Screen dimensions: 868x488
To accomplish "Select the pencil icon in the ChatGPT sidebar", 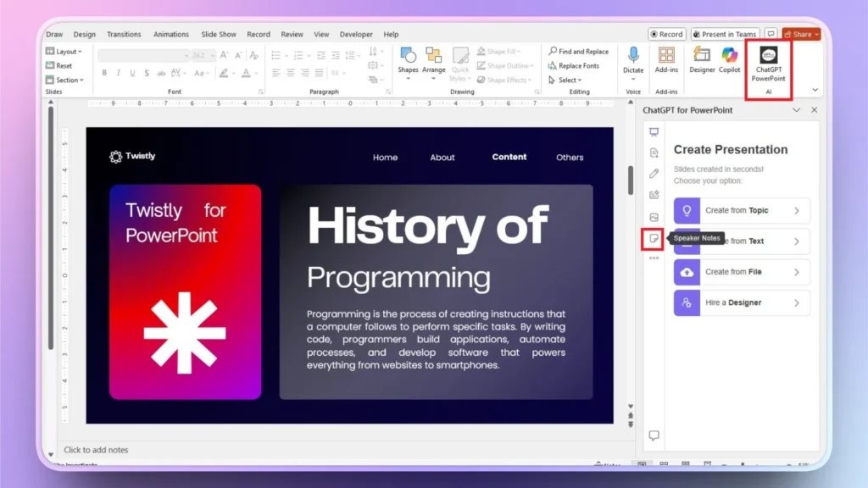I will pyautogui.click(x=653, y=175).
